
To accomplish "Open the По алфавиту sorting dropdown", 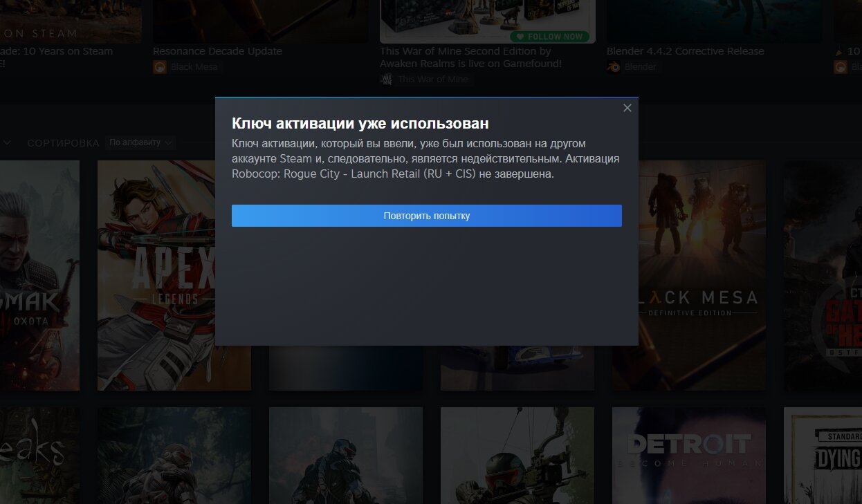I will pos(140,142).
